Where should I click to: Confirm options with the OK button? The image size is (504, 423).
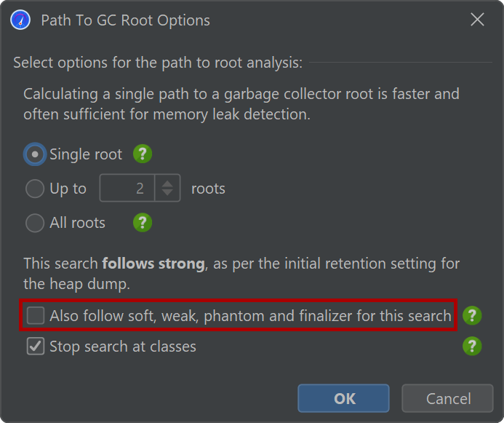click(343, 398)
